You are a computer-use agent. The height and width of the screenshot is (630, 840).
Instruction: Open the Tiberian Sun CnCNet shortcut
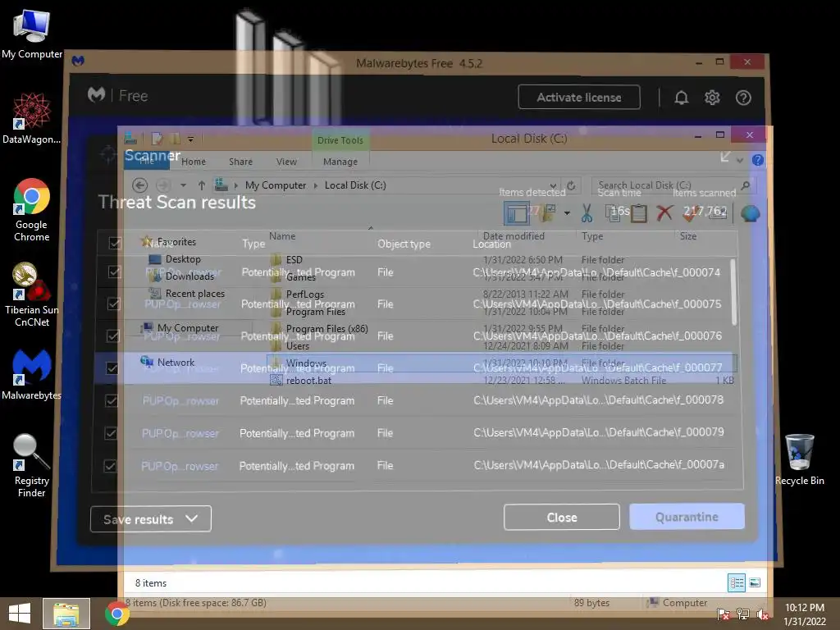point(32,294)
